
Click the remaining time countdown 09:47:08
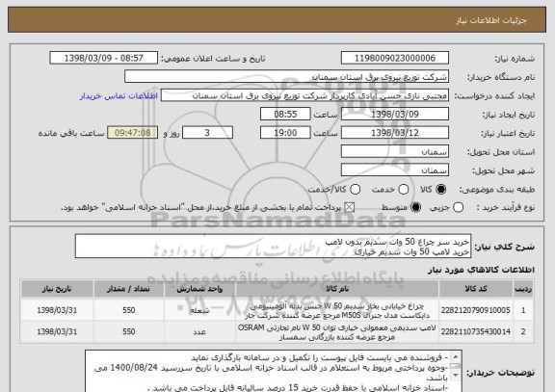(x=133, y=133)
